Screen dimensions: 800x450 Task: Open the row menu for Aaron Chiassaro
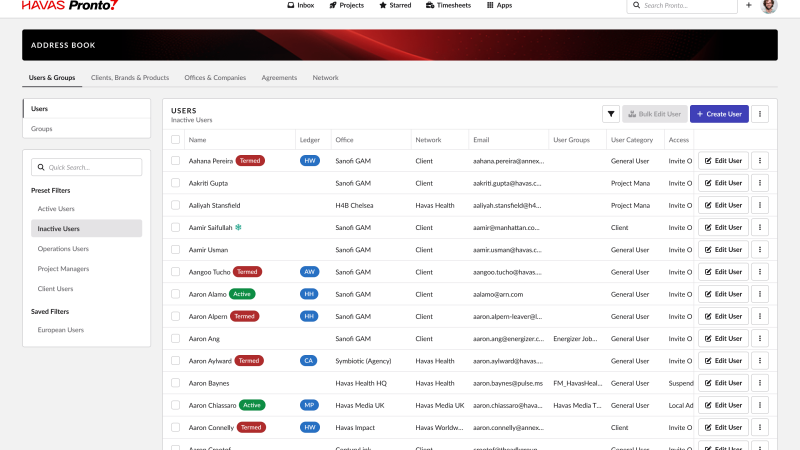pyautogui.click(x=760, y=405)
